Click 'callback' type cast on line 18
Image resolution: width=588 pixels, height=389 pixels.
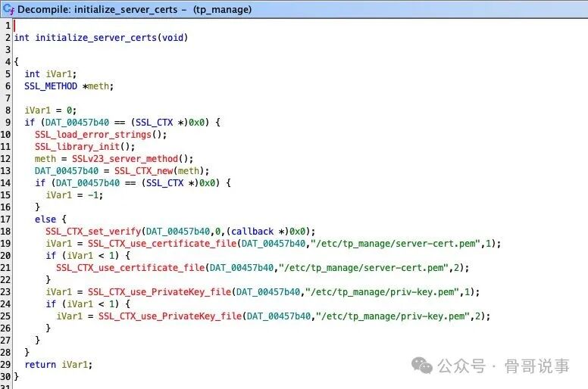coord(252,232)
